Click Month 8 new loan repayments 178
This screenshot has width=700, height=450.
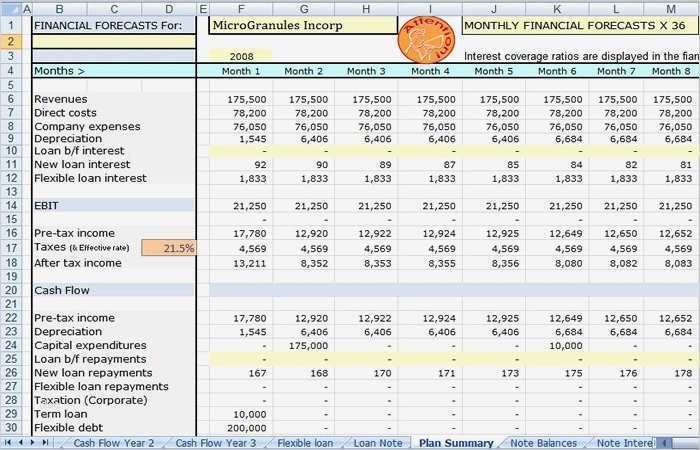click(683, 373)
